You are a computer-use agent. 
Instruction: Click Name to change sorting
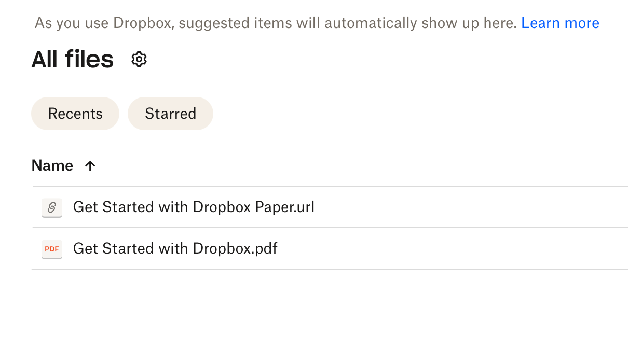pyautogui.click(x=52, y=165)
